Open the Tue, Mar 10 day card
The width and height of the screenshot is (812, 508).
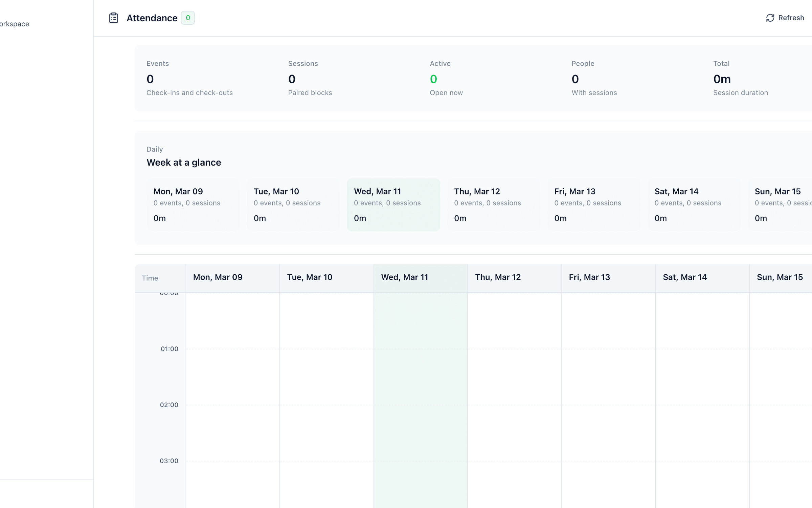click(293, 204)
